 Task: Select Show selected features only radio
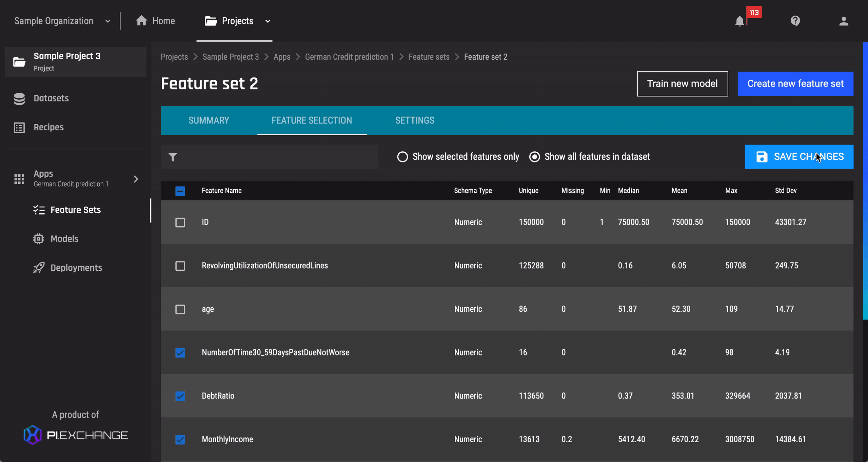point(402,157)
